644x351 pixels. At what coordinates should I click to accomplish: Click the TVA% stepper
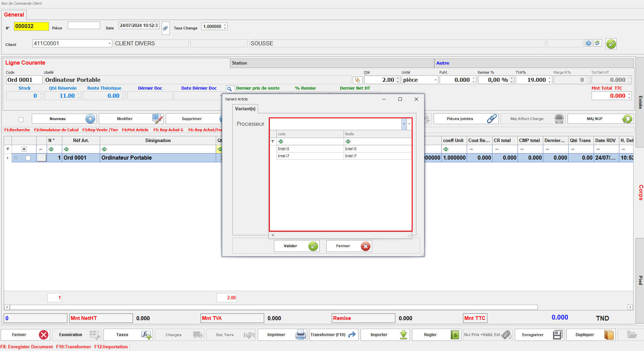point(550,80)
